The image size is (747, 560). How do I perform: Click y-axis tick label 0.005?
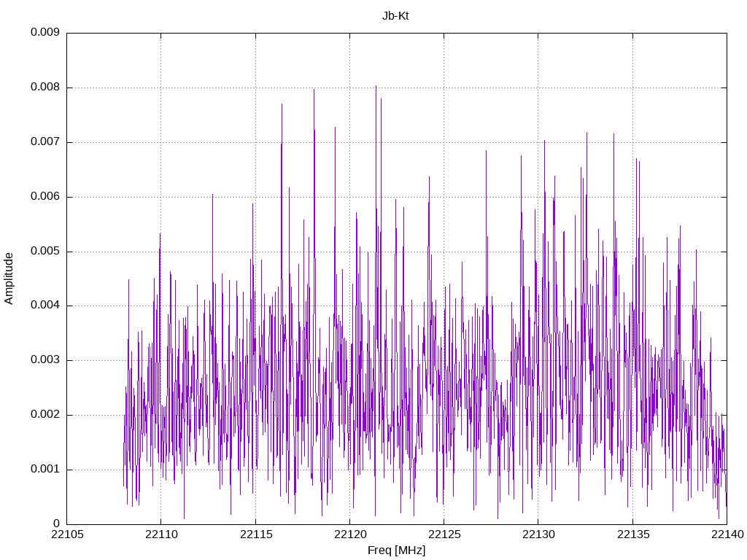tap(45, 251)
